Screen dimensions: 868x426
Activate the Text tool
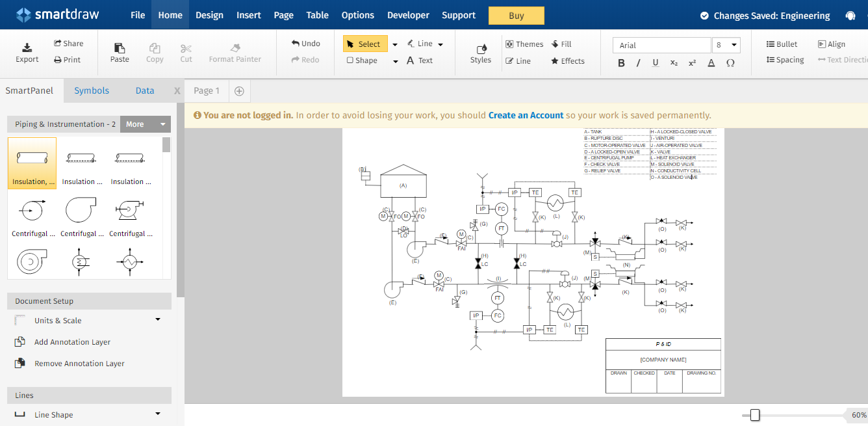(x=420, y=60)
